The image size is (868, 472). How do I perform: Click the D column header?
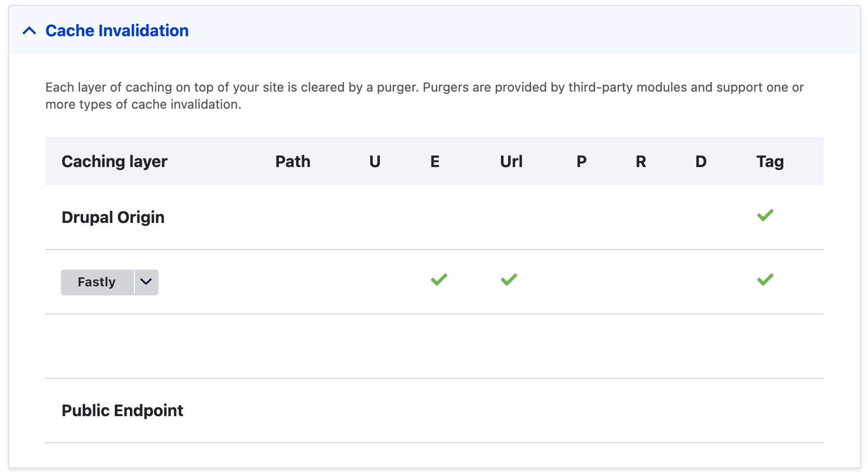click(701, 162)
